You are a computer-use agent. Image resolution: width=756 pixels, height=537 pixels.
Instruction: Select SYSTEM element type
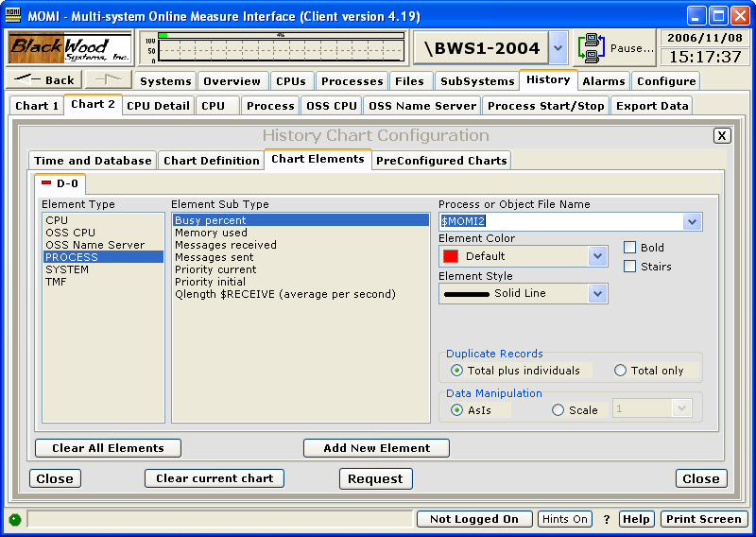(x=103, y=269)
